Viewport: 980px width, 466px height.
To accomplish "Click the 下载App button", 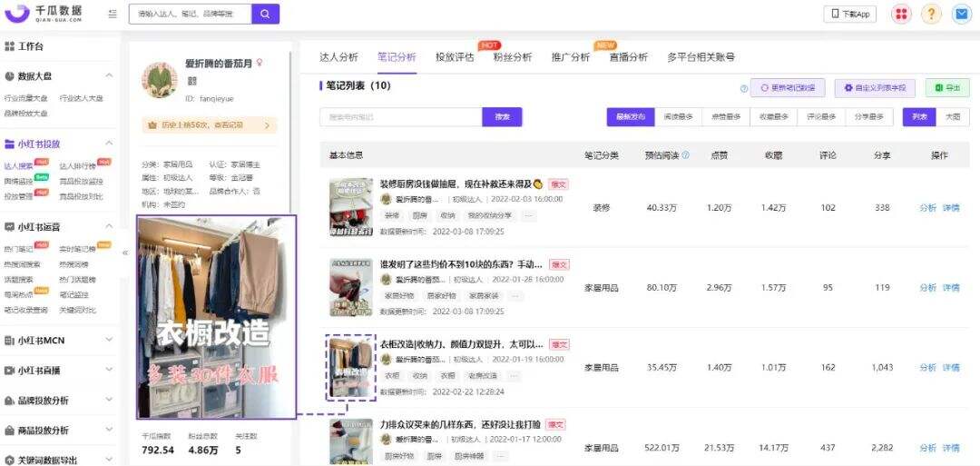I will [850, 14].
